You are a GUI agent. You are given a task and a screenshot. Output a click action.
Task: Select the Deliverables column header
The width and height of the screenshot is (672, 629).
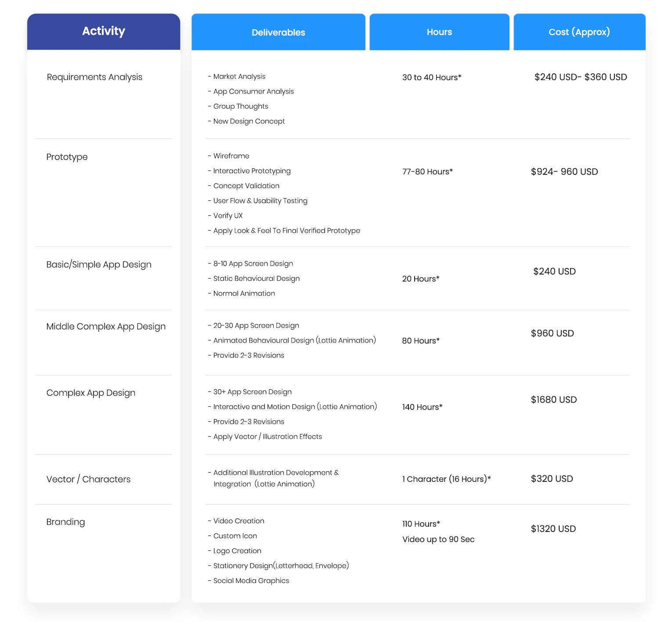click(278, 33)
